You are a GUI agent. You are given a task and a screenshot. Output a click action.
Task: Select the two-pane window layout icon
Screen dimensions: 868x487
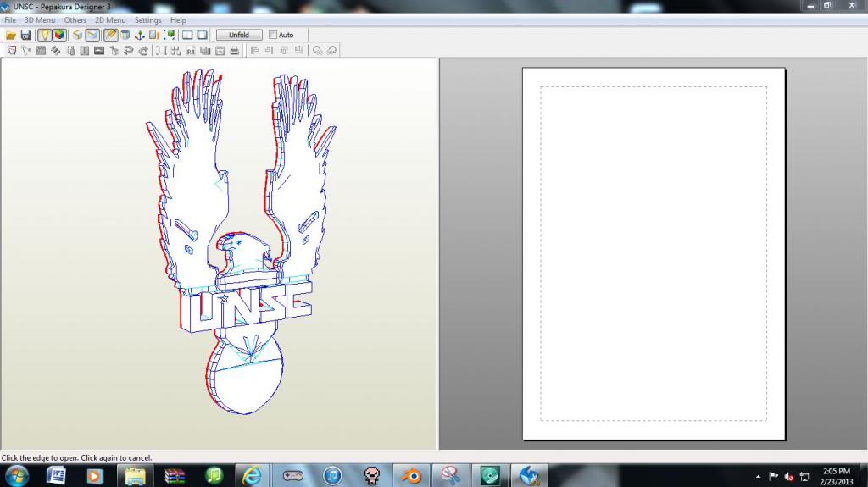coord(187,35)
